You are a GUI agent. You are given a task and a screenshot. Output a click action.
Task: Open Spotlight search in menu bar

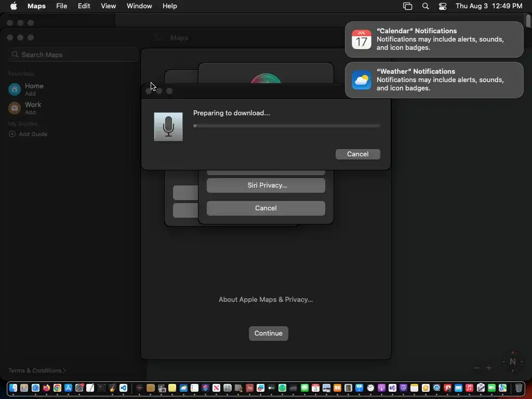(425, 6)
